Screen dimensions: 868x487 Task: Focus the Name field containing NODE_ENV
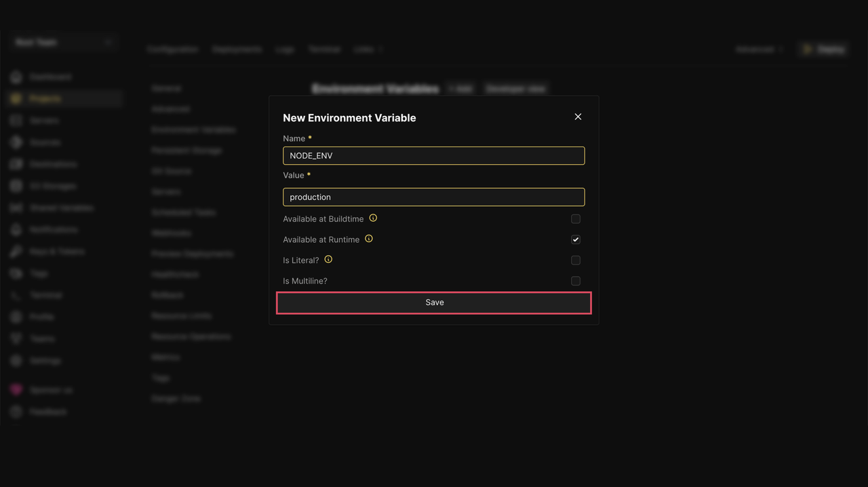(x=434, y=155)
